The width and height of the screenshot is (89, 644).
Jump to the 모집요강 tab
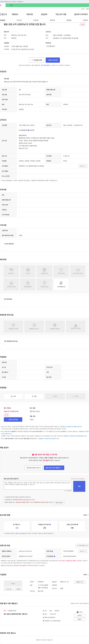coord(3,20)
